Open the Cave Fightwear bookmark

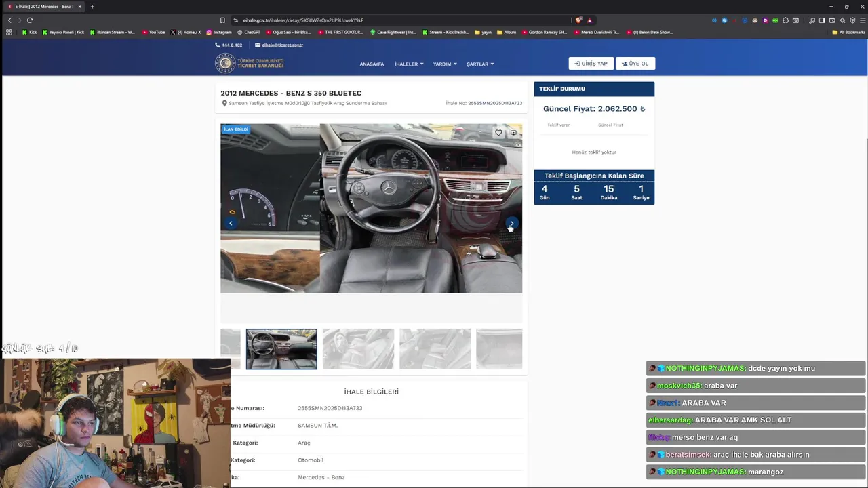click(x=393, y=32)
